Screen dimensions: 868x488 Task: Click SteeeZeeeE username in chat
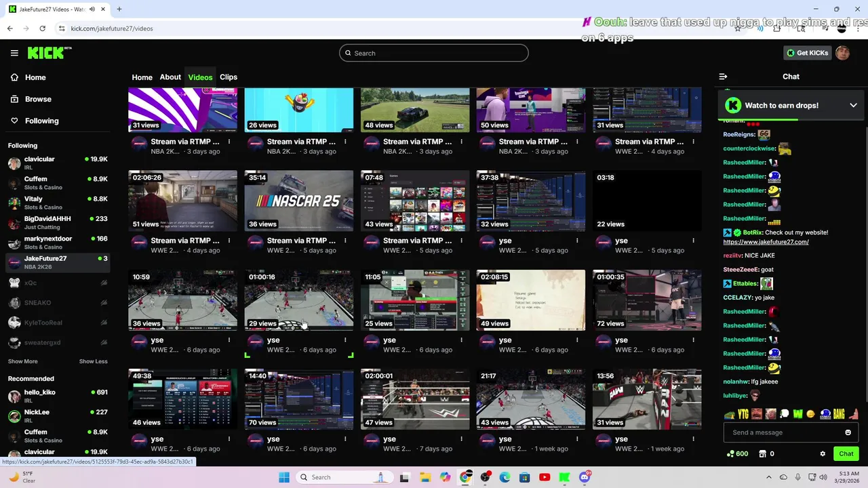[741, 270]
